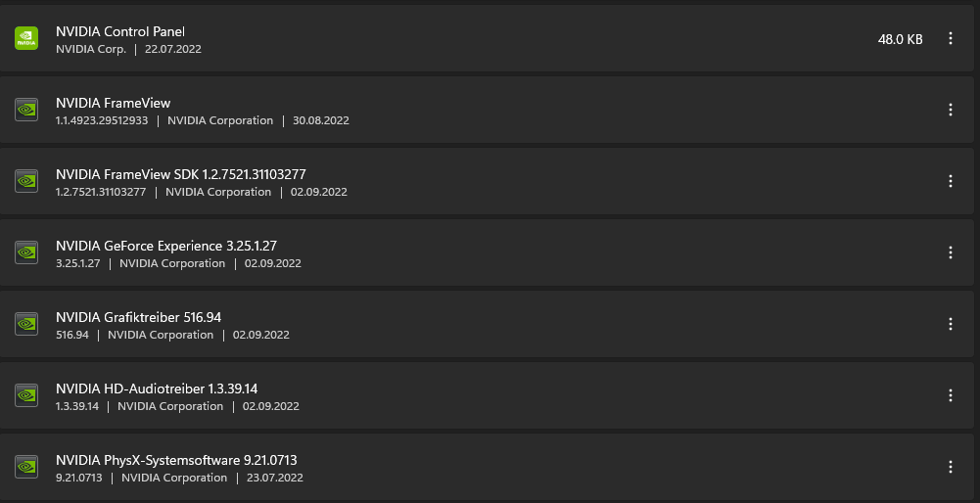Select the NVIDIA FrameView SDK 1.2.7521.31103277 title
The image size is (980, 503).
point(180,174)
